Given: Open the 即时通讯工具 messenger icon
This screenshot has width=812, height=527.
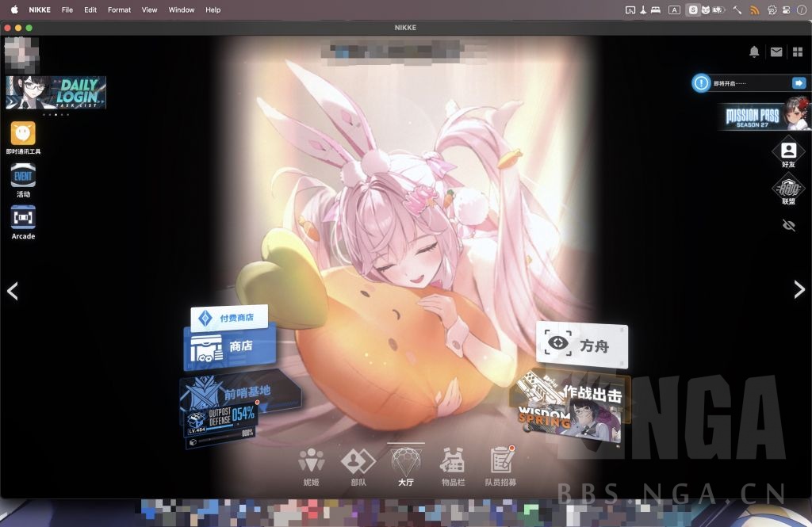Looking at the screenshot, I should (x=22, y=133).
